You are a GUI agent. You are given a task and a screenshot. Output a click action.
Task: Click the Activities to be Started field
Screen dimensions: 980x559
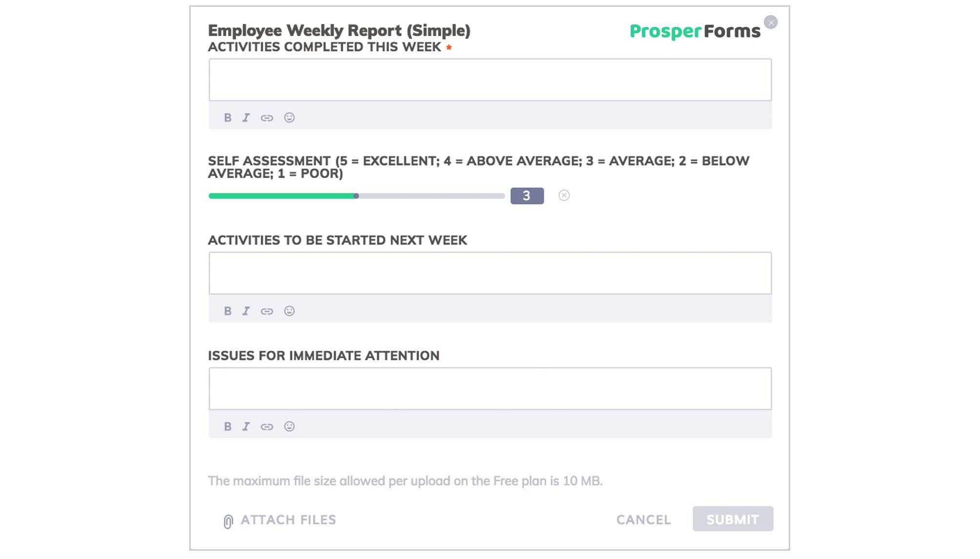click(490, 273)
